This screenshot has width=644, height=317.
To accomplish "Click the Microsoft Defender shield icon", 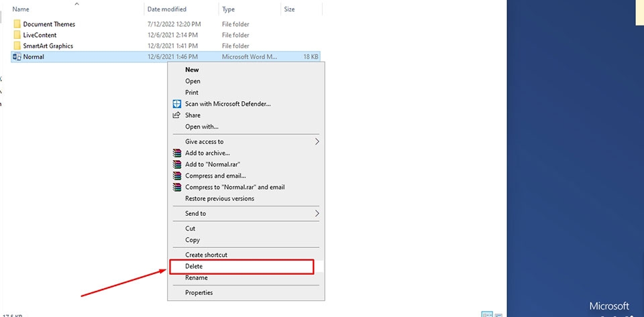I will 176,104.
